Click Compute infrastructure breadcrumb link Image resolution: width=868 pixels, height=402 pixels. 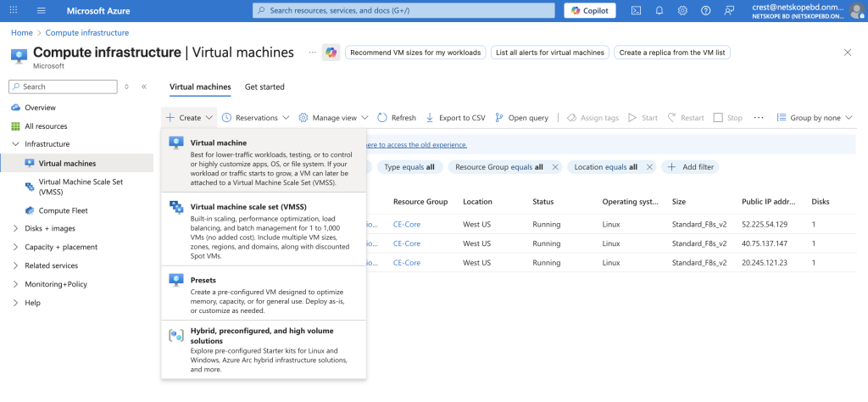coord(87,33)
